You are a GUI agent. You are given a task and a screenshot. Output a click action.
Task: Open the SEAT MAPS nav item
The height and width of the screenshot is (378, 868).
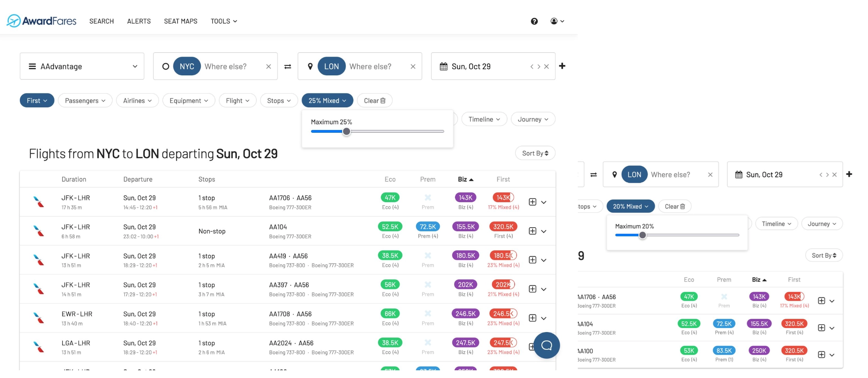click(x=181, y=21)
